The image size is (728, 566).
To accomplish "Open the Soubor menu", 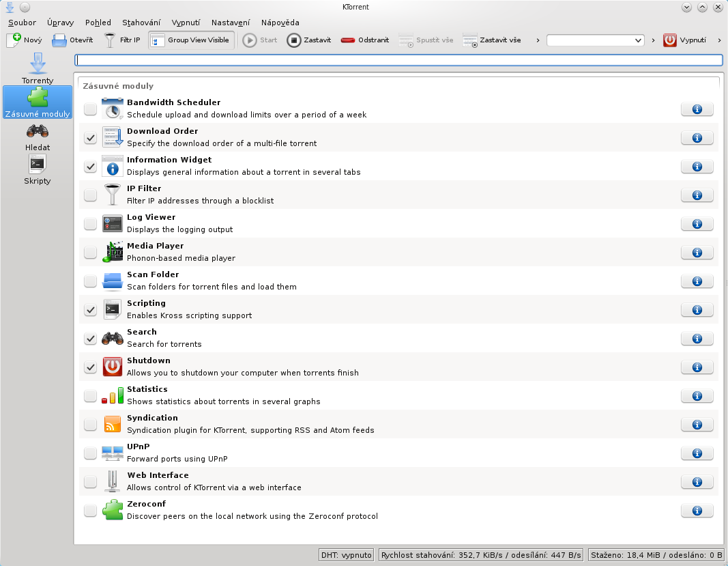I will [22, 23].
